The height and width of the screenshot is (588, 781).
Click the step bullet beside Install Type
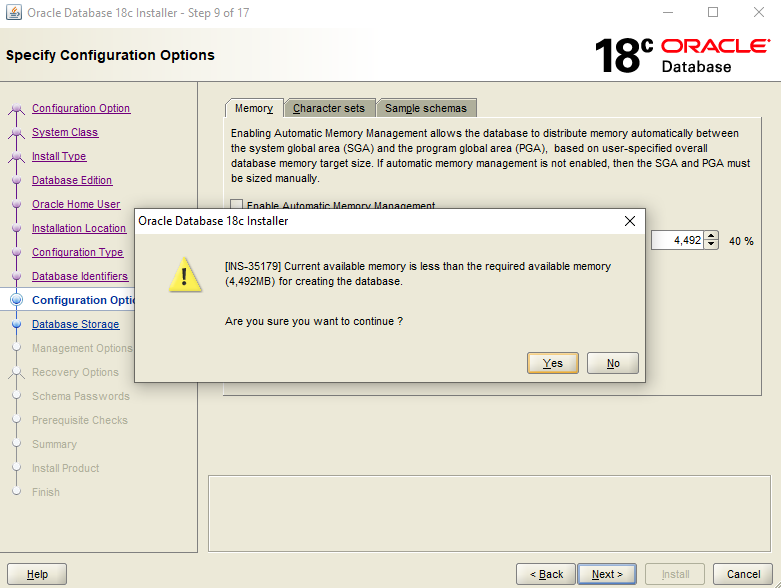pyautogui.click(x=16, y=156)
